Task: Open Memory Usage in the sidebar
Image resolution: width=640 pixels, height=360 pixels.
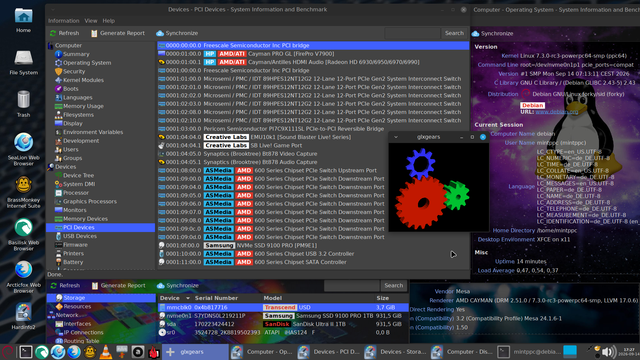Action: pos(83,106)
